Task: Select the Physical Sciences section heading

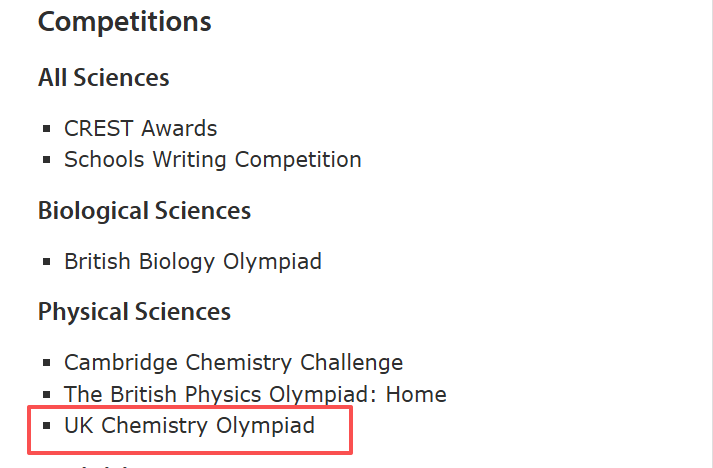Action: coord(134,312)
